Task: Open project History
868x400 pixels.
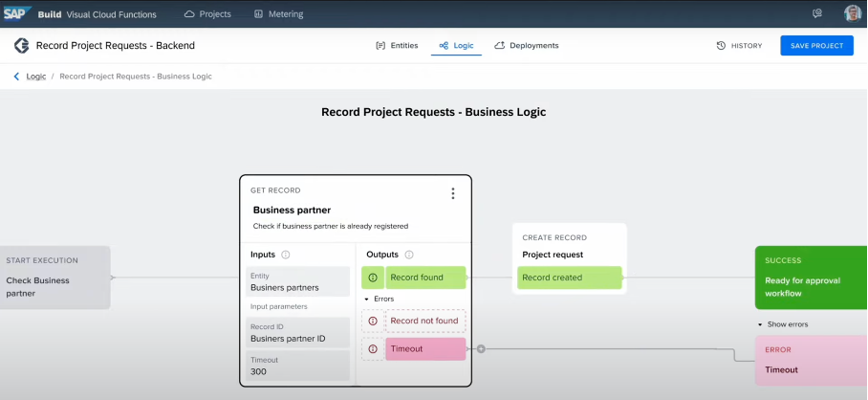Action: click(x=739, y=46)
